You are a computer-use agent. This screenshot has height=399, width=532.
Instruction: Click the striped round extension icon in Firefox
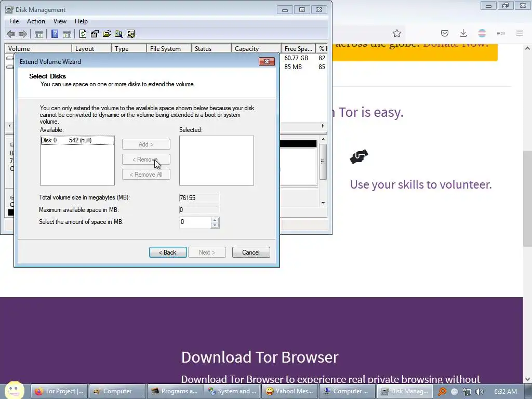pos(482,33)
